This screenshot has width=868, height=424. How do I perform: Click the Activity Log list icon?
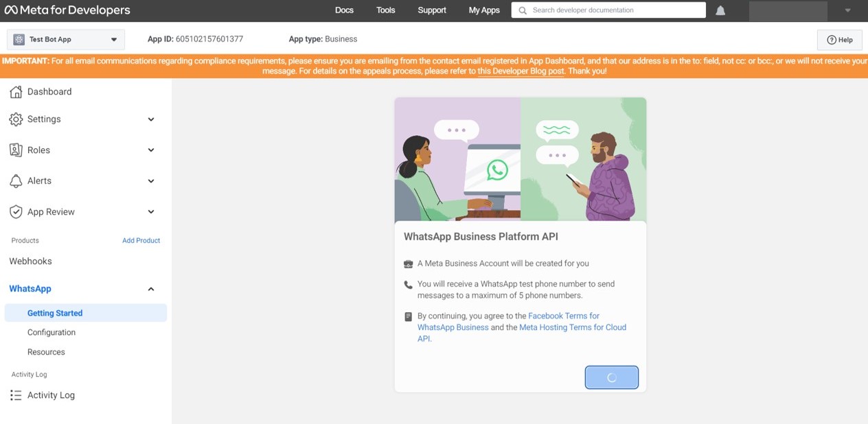point(16,395)
